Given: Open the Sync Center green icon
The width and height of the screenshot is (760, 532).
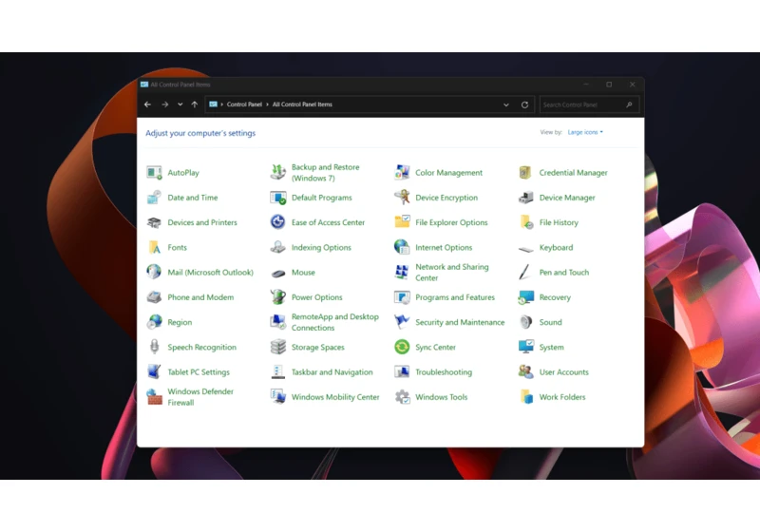Looking at the screenshot, I should [x=402, y=347].
